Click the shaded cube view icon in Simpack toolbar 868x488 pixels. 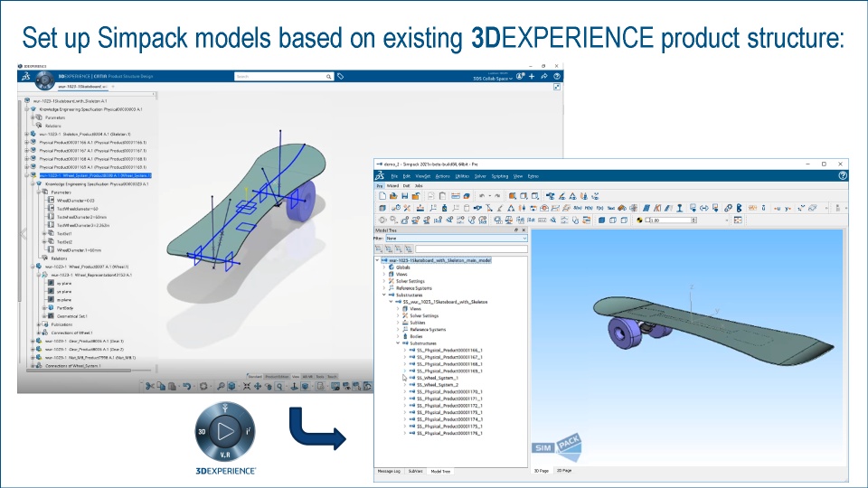click(602, 221)
